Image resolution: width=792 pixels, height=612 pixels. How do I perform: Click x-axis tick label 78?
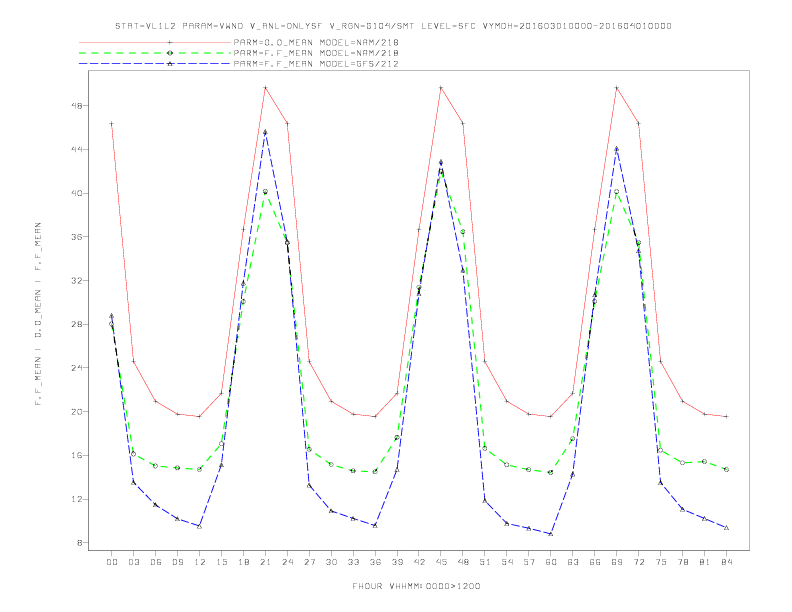(682, 562)
